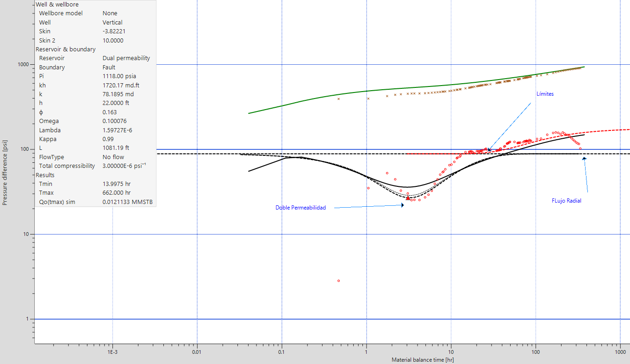Click the Pressure difference axis title

click(x=5, y=174)
